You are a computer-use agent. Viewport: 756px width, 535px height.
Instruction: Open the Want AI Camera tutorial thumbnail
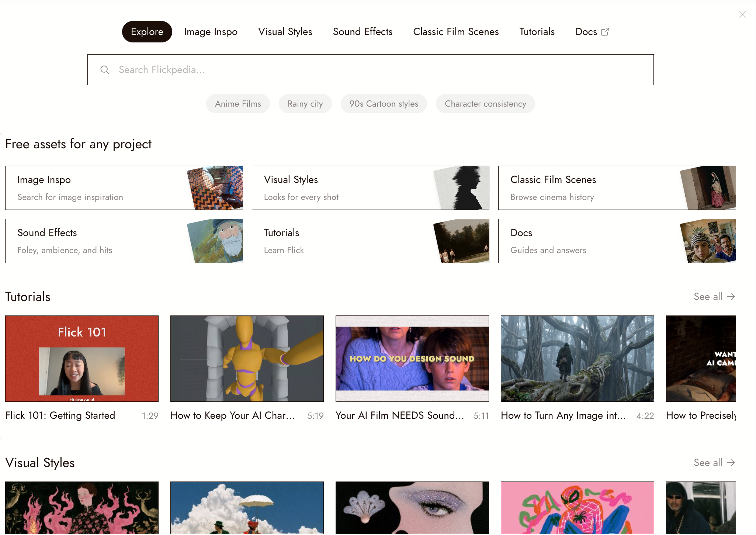pos(701,359)
